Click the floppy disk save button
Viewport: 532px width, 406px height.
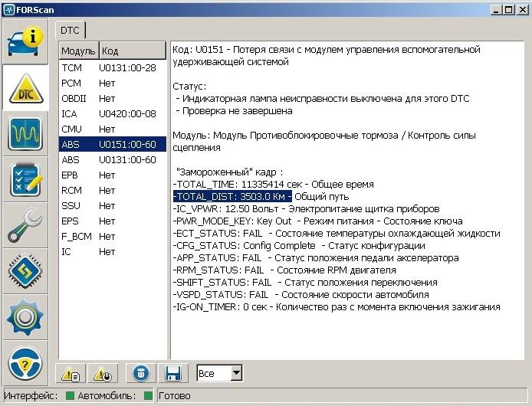173,374
